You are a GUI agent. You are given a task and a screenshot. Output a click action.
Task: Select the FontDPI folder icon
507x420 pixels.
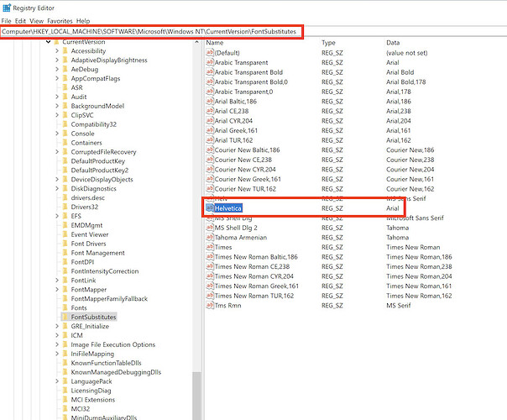[x=65, y=262]
